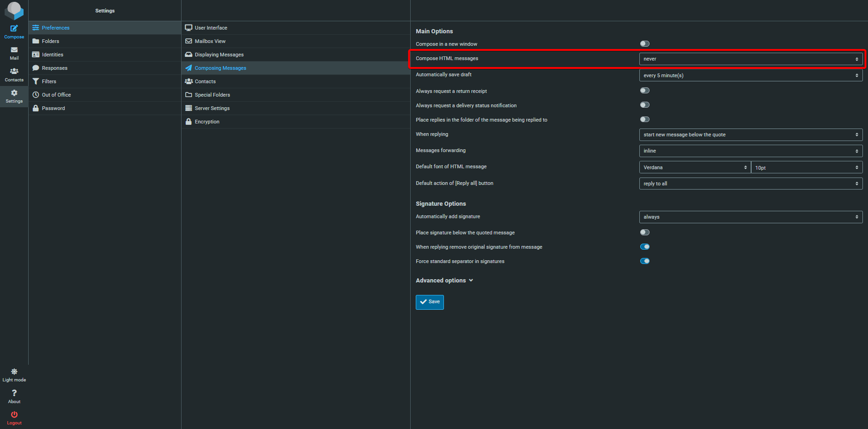Click the Save button
The image size is (868, 429).
point(430,302)
